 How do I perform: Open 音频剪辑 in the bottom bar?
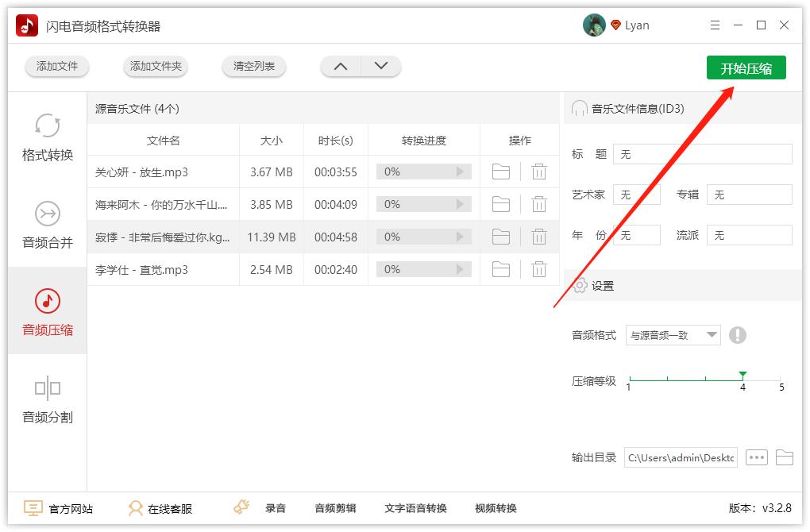(335, 508)
